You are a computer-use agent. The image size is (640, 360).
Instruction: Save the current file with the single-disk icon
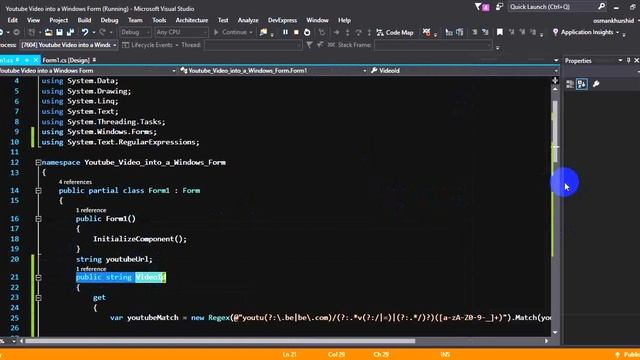(59, 32)
